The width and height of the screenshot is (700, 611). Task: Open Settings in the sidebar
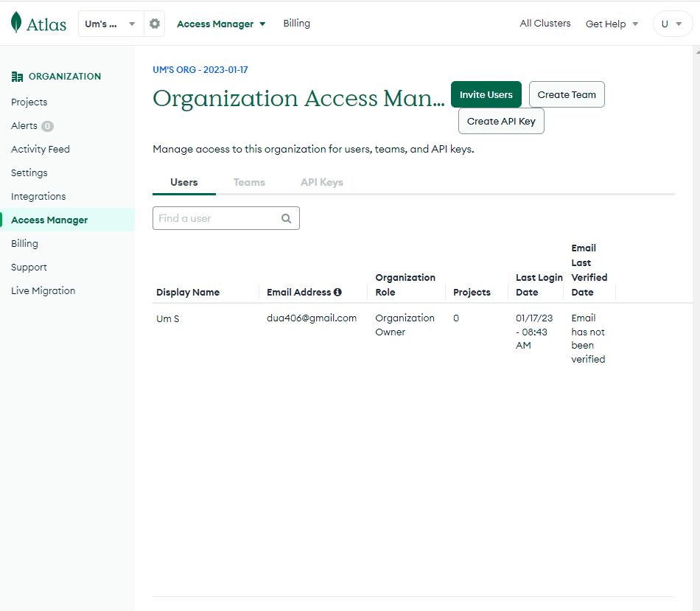pyautogui.click(x=29, y=173)
